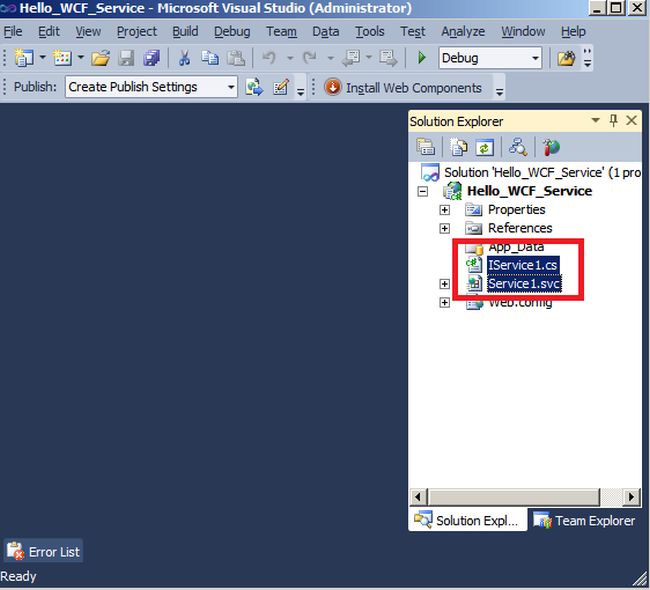Click the Save All icon
650x590 pixels.
tap(151, 58)
